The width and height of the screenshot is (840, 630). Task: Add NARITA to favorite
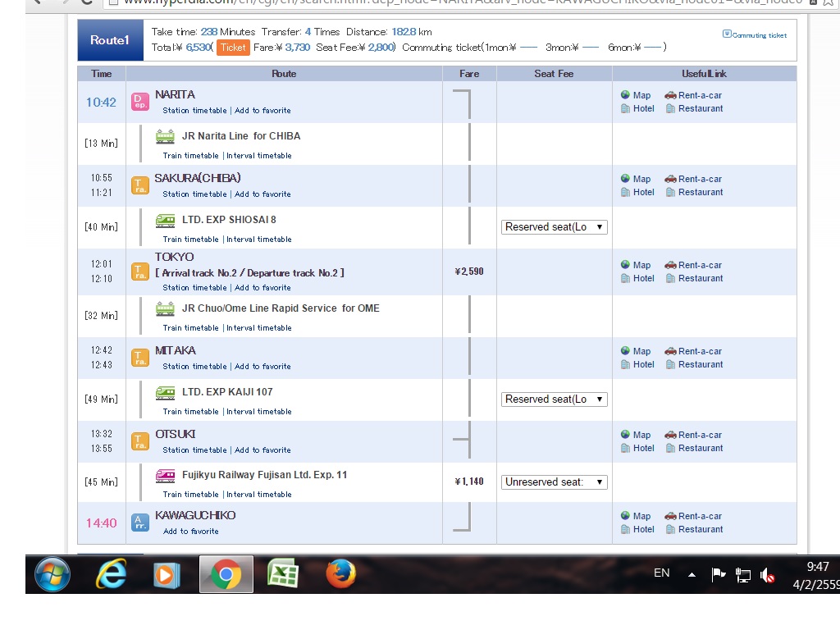click(x=263, y=111)
